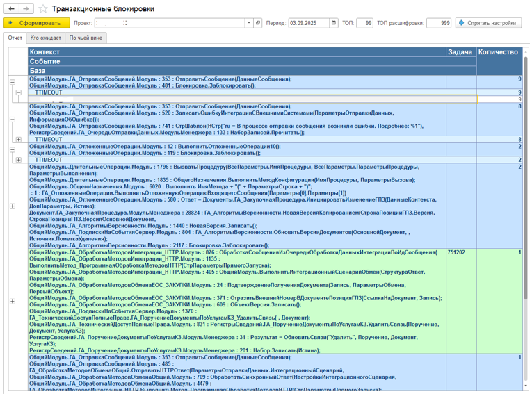The image size is (532, 394).
Task: Click the open icon beside Проект field
Action: coord(258,23)
